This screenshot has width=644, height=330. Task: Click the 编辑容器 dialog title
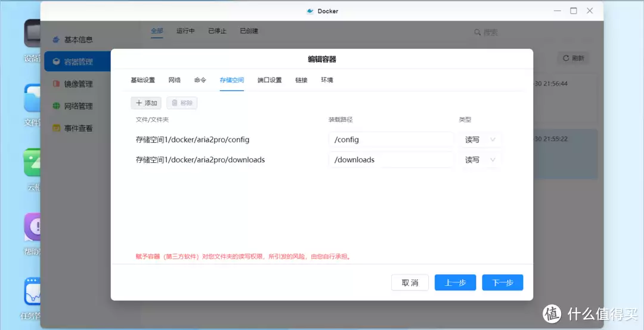(322, 60)
